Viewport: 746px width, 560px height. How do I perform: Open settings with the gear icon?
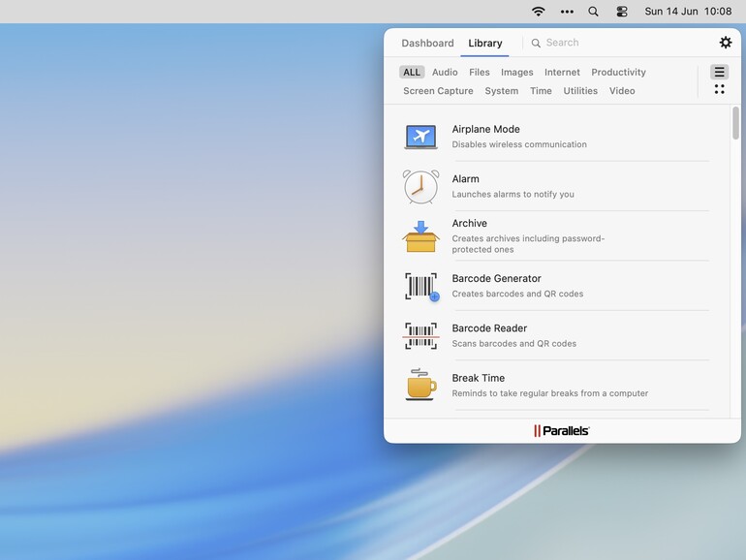pyautogui.click(x=725, y=43)
